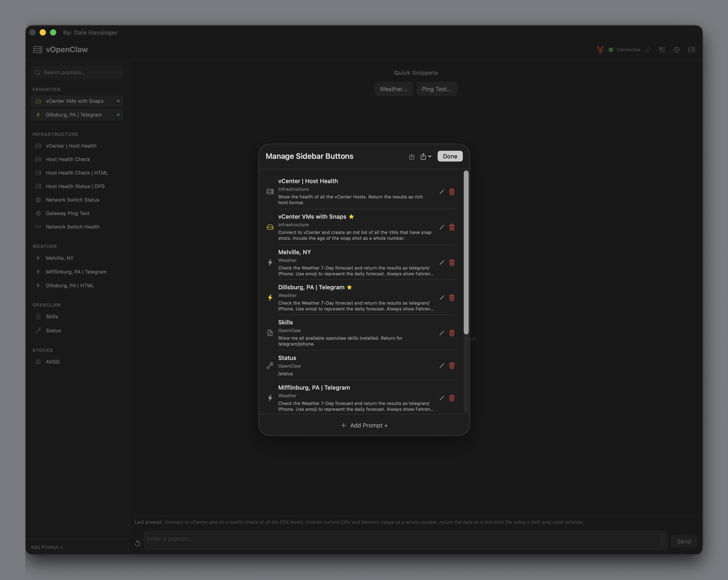Image resolution: width=728 pixels, height=580 pixels.
Task: Select Network Switch Status in sidebar
Action: coord(72,200)
